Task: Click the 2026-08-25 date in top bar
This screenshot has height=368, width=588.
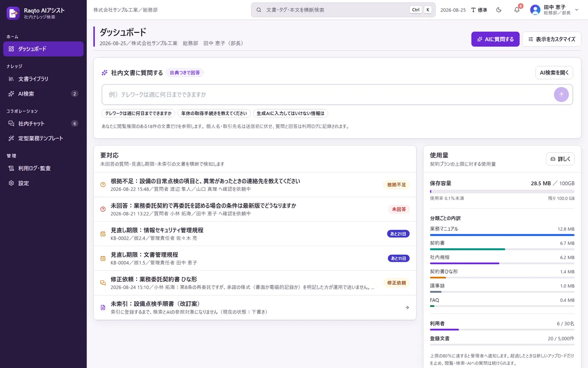Action: point(453,10)
